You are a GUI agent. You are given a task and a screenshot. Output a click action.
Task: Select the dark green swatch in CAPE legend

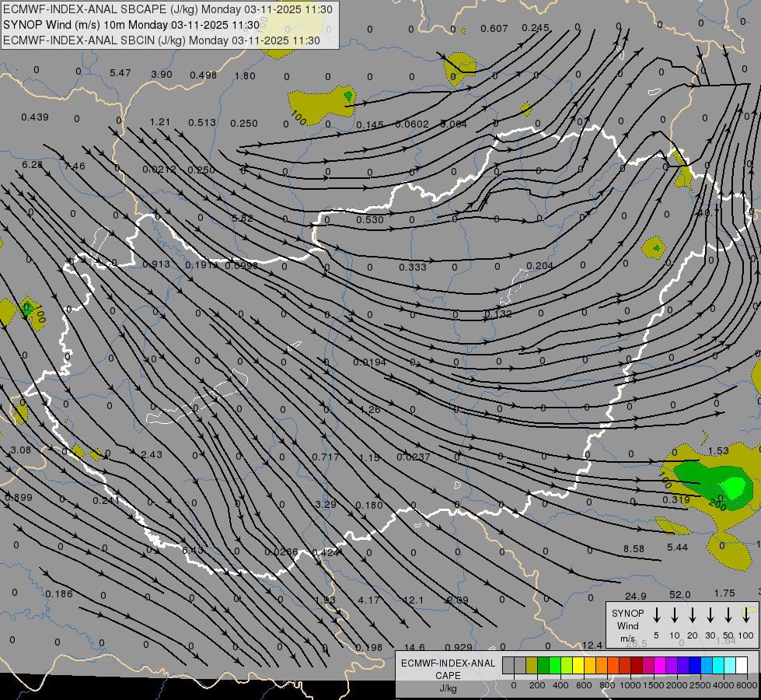tap(543, 665)
